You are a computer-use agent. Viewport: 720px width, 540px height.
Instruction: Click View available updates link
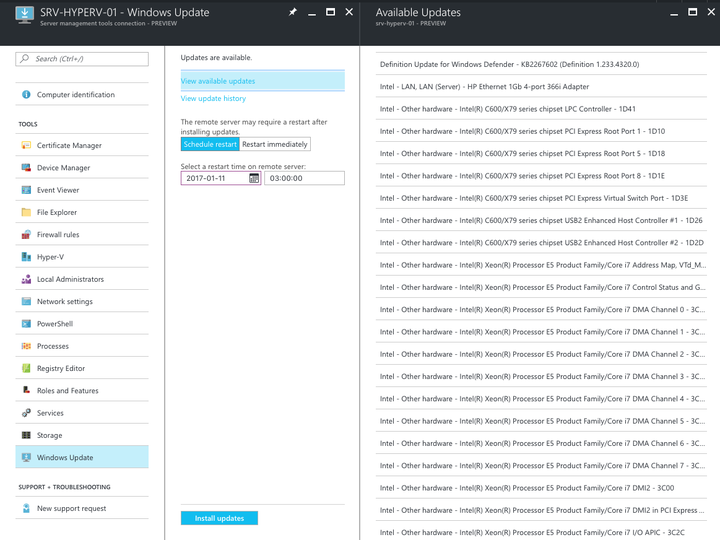coord(218,81)
